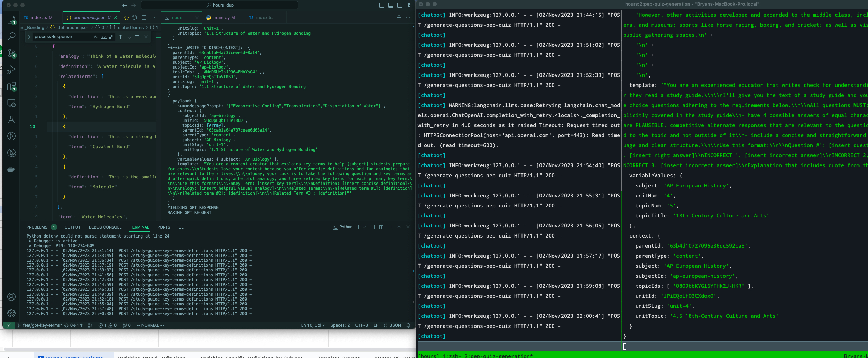The image size is (868, 358).
Task: Close the definitions.json tab
Action: coord(116,18)
